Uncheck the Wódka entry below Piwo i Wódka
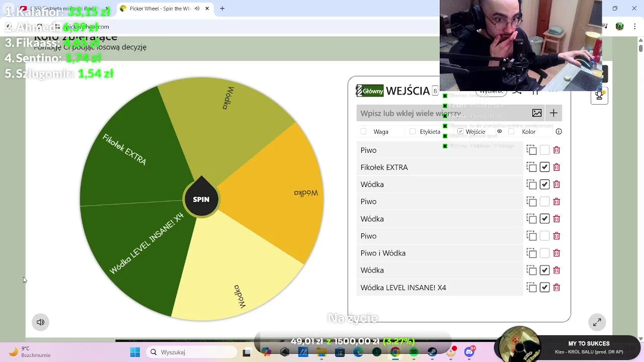The width and height of the screenshot is (644, 362). click(544, 270)
